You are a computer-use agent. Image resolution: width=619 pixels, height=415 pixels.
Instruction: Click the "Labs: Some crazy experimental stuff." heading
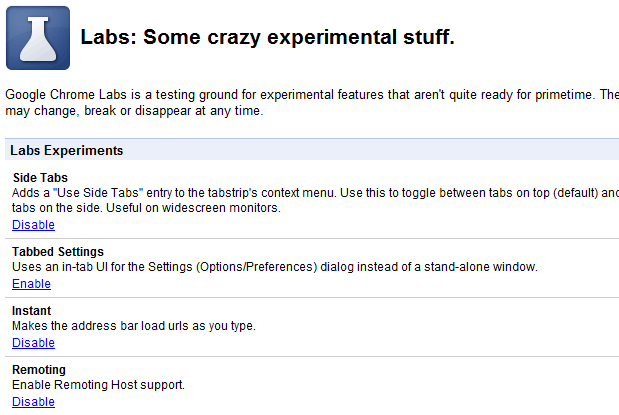tap(267, 38)
